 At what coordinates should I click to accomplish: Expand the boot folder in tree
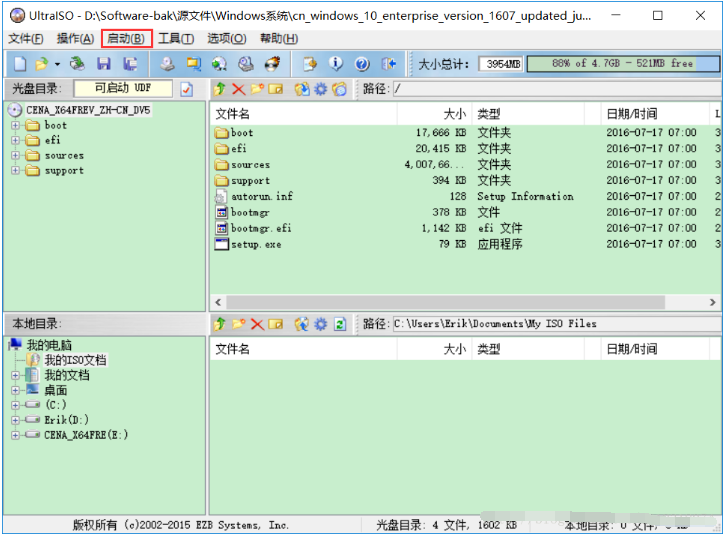[15, 125]
